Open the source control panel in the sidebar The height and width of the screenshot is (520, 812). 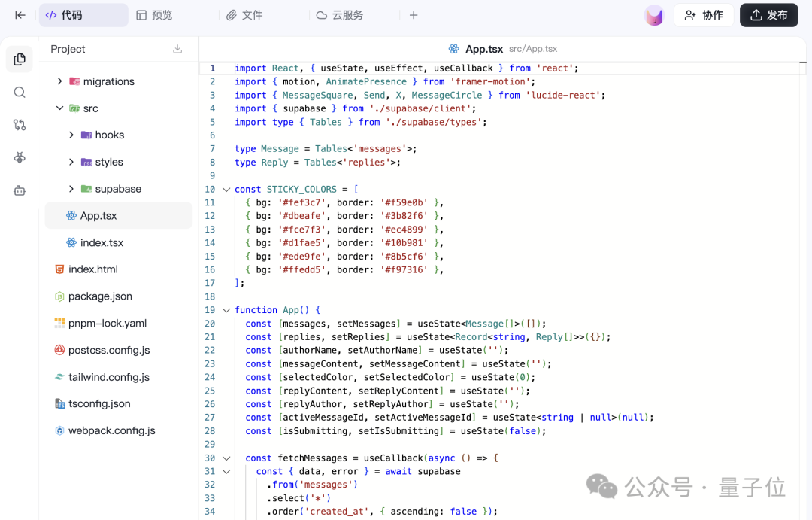19,125
